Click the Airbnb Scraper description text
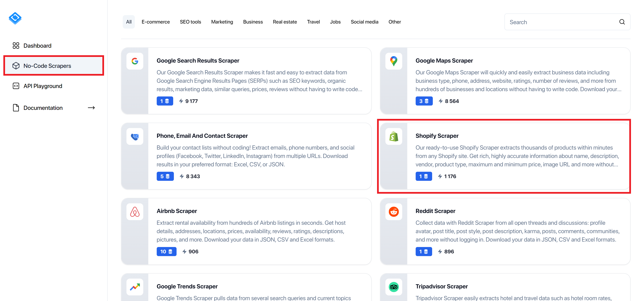The width and height of the screenshot is (644, 301). tap(251, 231)
